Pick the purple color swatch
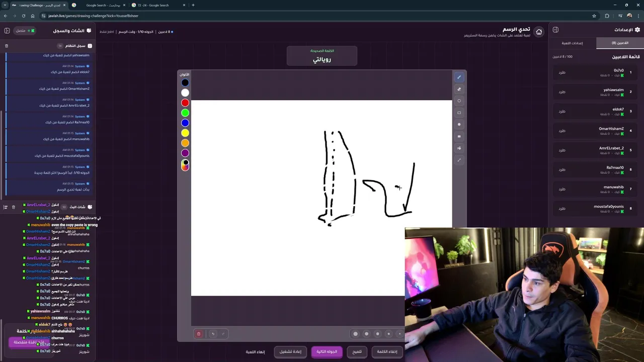This screenshot has width=644, height=362. pos(185,153)
